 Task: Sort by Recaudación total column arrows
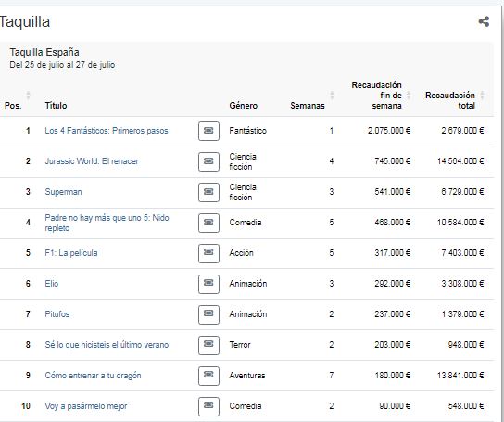coord(482,96)
